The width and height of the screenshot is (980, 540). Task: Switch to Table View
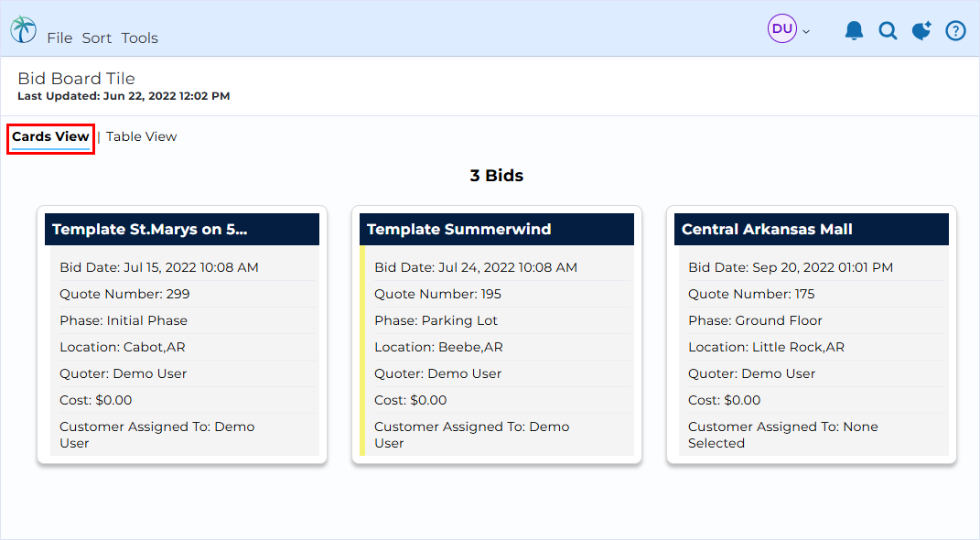pyautogui.click(x=141, y=136)
